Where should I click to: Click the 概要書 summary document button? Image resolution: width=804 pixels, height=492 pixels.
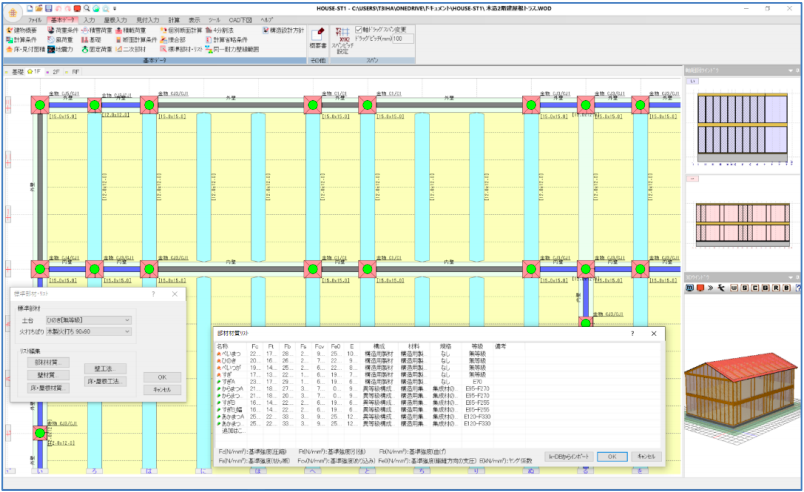coord(318,38)
